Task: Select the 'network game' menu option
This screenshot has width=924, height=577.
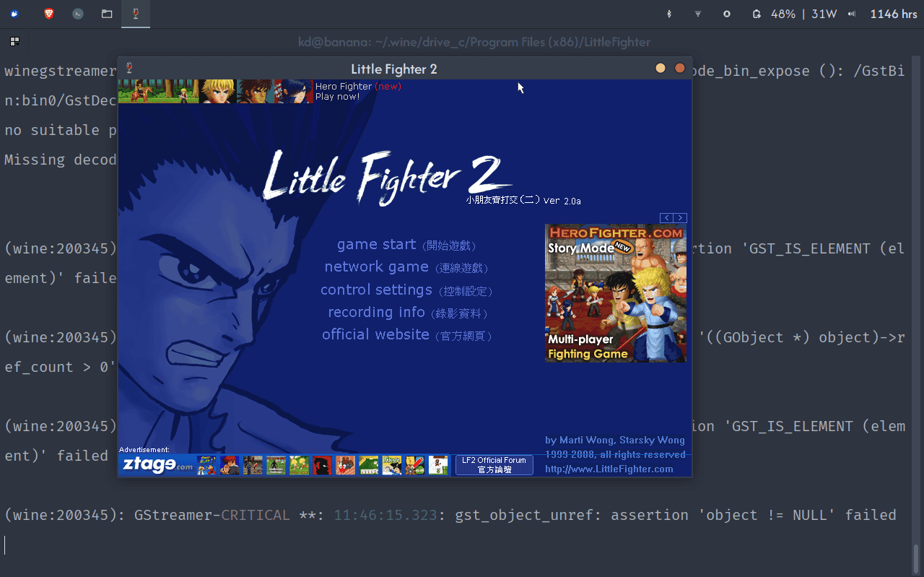Action: (376, 267)
